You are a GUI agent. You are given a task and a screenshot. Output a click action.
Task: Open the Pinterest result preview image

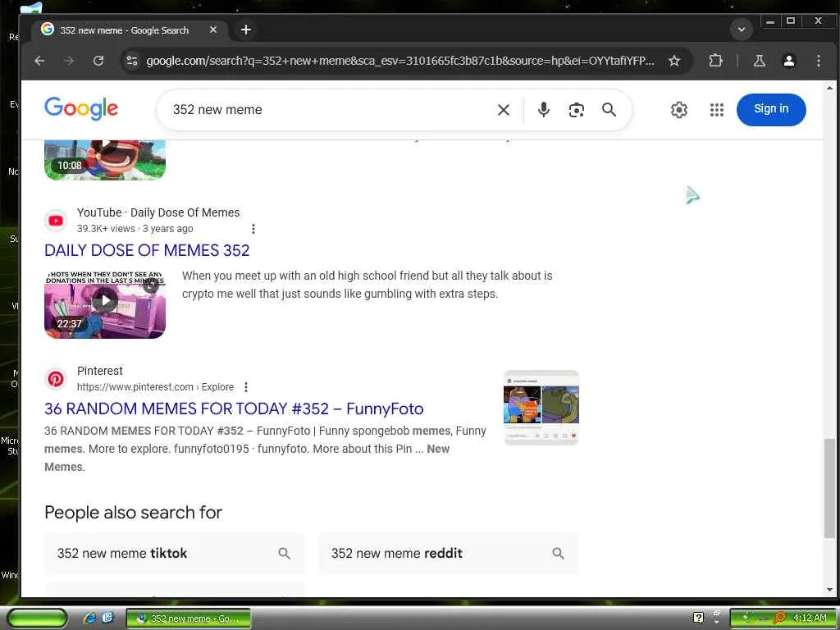[541, 408]
